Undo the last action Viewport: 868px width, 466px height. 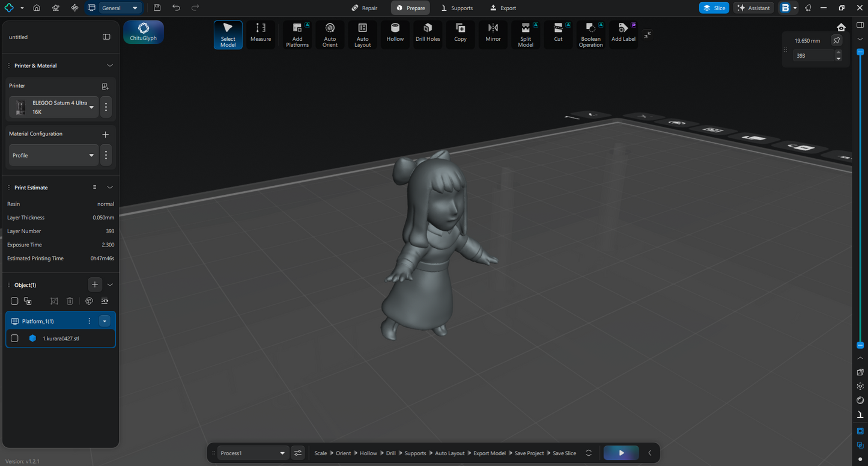[176, 8]
